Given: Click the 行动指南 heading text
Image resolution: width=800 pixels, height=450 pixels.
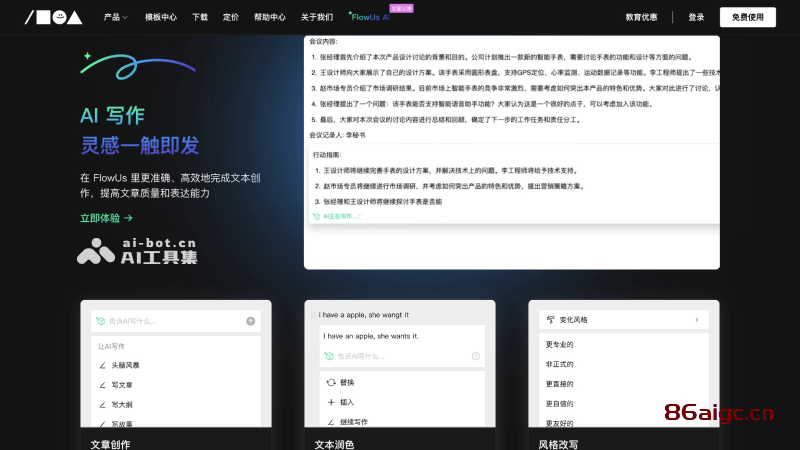Looking at the screenshot, I should [x=328, y=155].
